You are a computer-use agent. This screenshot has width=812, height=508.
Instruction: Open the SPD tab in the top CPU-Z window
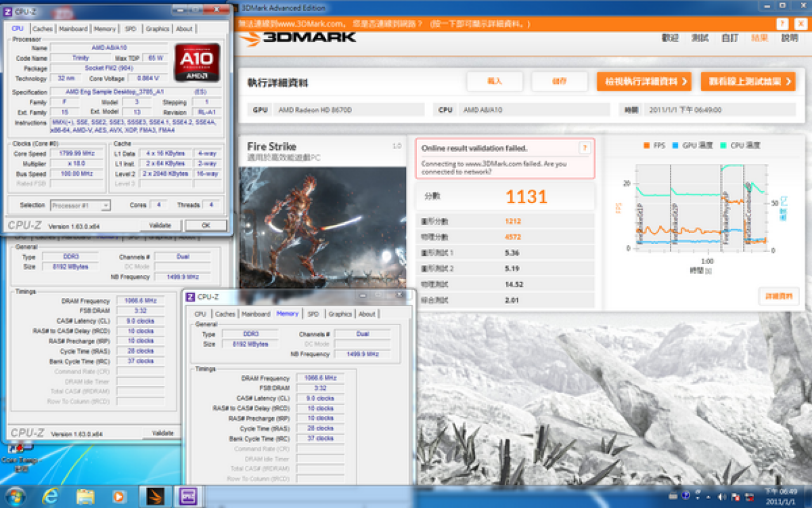tap(131, 29)
